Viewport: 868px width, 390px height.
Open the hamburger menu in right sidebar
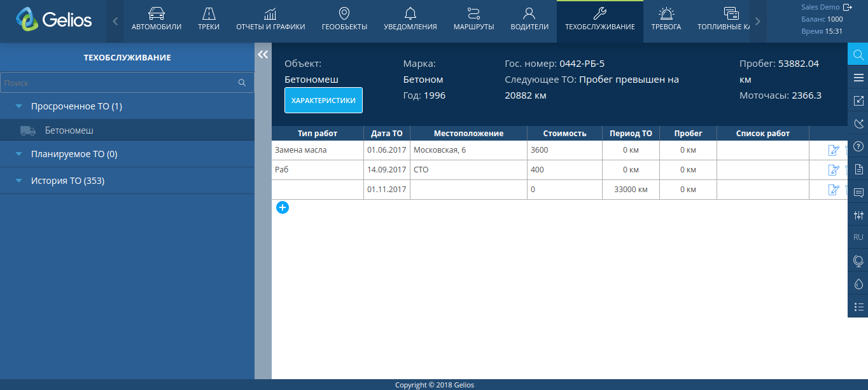858,78
